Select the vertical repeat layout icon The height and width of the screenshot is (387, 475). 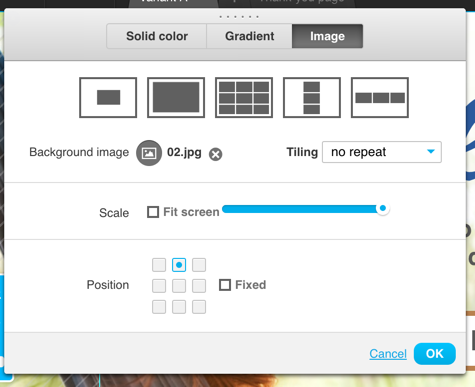tap(312, 98)
